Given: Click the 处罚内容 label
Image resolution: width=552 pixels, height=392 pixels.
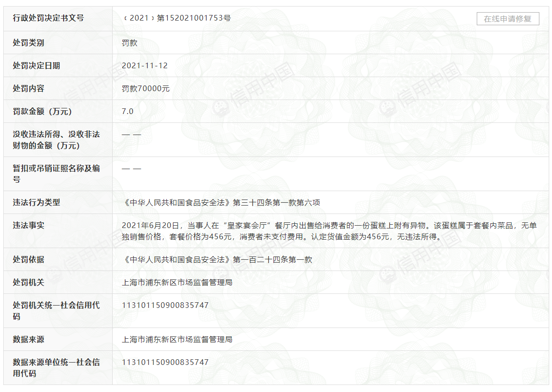Looking at the screenshot, I should (29, 88).
